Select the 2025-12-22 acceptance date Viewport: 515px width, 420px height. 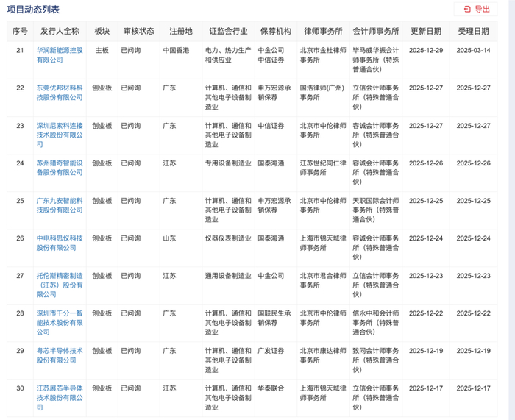(x=473, y=313)
